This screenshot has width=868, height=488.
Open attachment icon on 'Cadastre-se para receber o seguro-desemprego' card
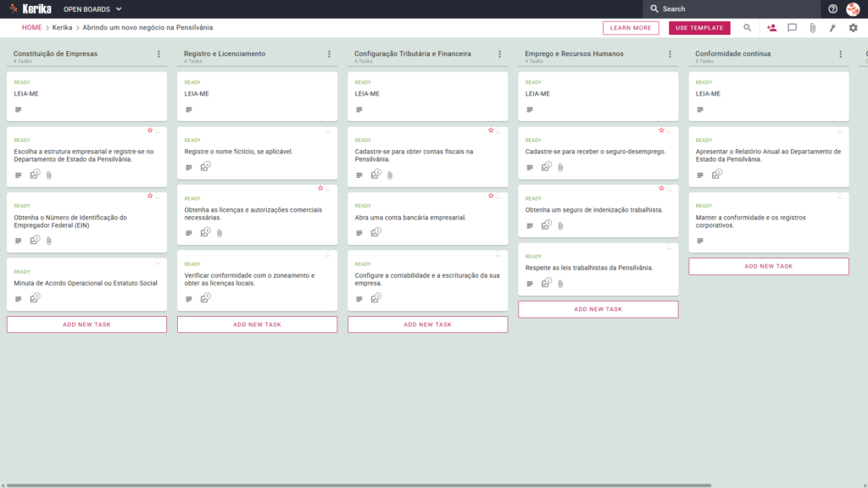561,167
